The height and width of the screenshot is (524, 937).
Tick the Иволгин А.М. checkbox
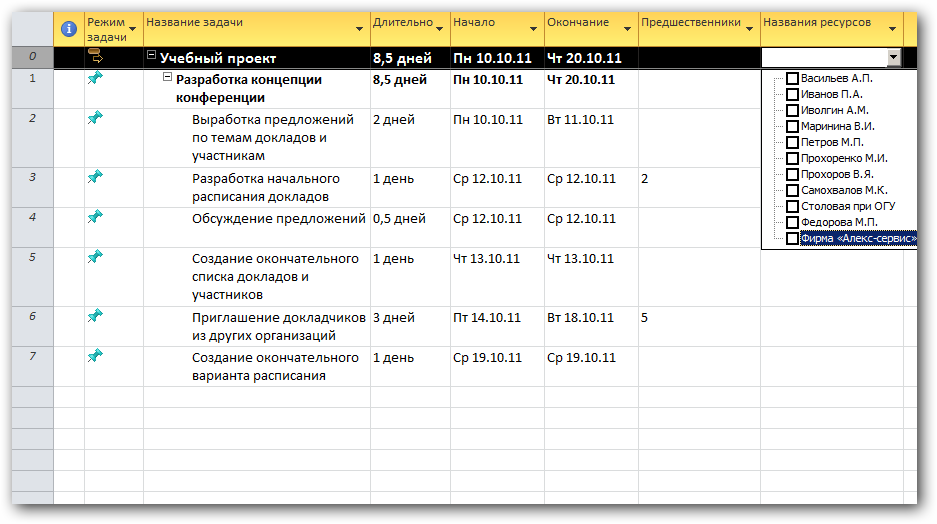(x=792, y=111)
